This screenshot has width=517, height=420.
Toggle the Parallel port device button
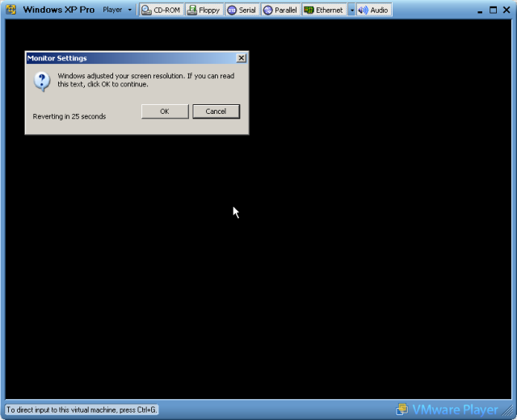point(280,10)
